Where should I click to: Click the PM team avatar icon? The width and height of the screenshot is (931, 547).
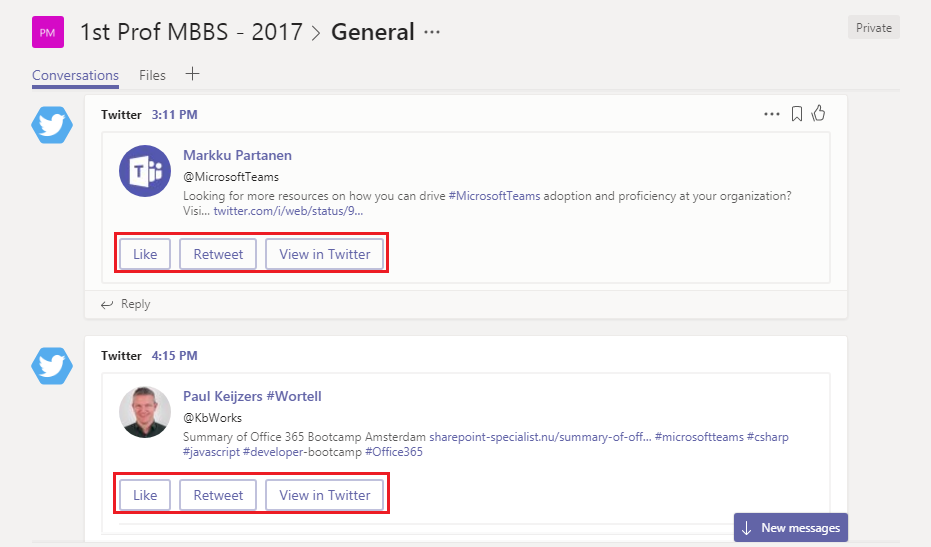47,32
